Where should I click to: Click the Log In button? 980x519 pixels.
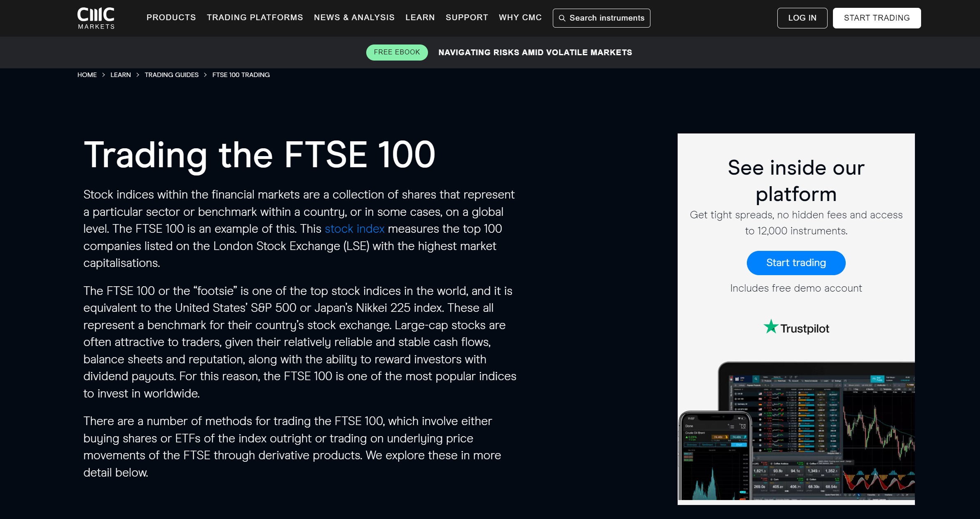point(802,18)
